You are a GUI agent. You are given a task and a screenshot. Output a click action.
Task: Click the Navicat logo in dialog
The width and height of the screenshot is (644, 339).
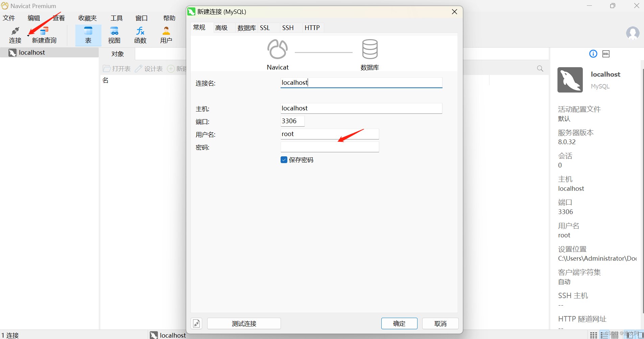pos(278,49)
